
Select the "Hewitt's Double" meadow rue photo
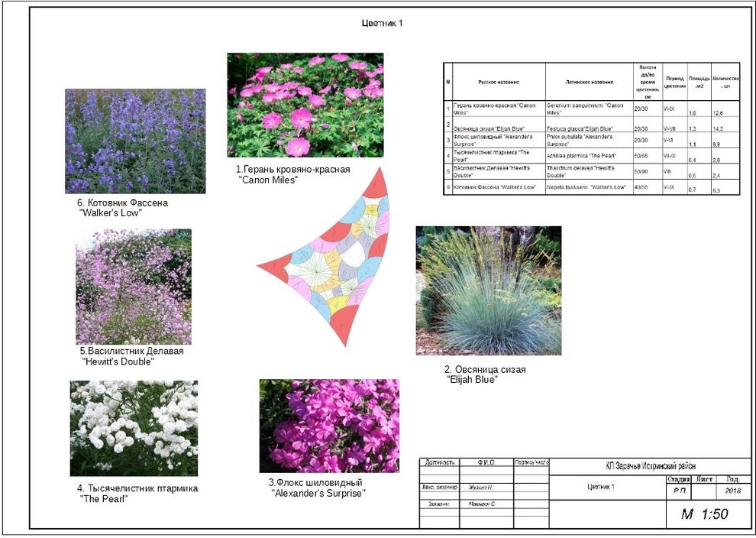tap(134, 287)
